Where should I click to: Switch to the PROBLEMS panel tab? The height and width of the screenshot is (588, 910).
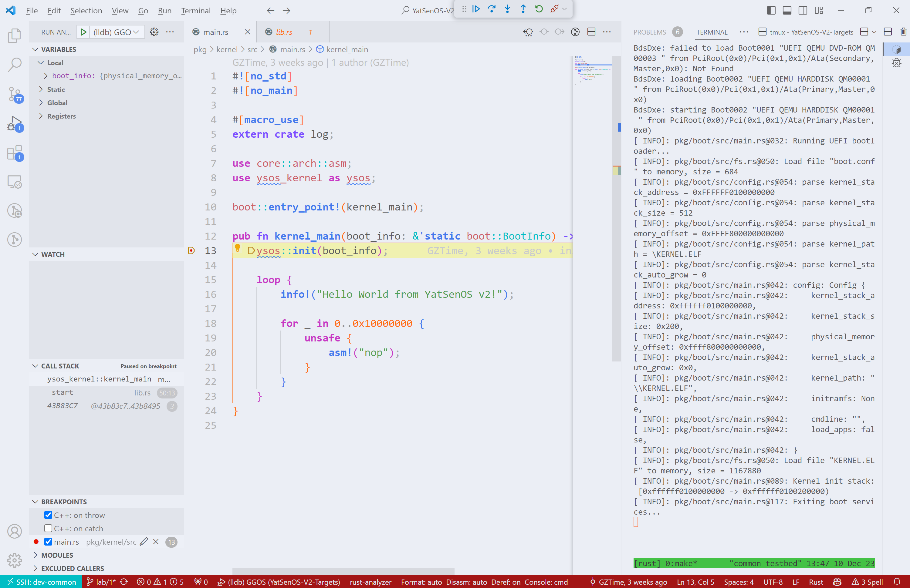(649, 32)
